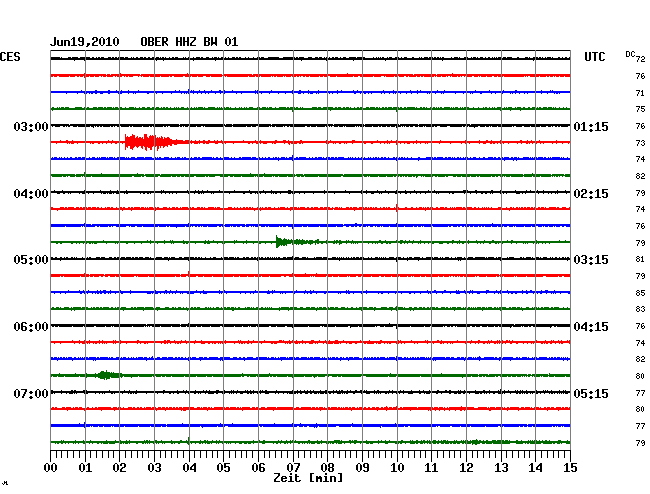This screenshot has height=494, width=650.
Task: Click the 01 minute axis tick label
Action: pos(85,468)
